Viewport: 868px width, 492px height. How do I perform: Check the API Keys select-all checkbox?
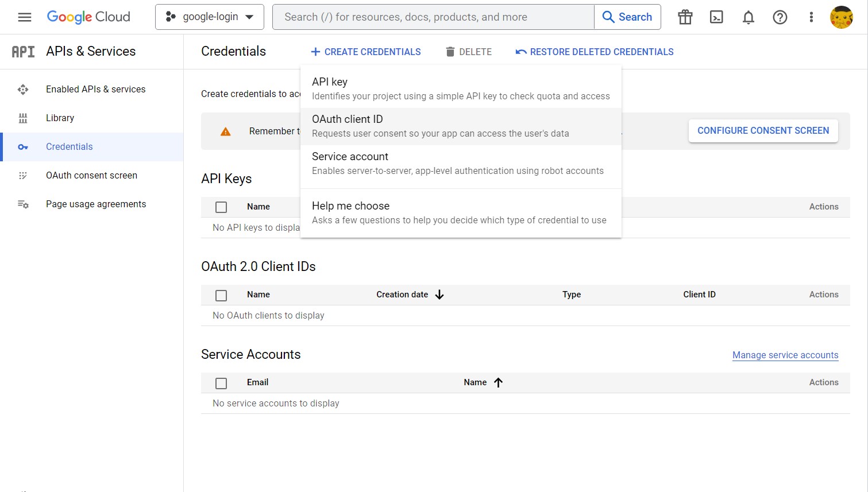[x=221, y=207]
